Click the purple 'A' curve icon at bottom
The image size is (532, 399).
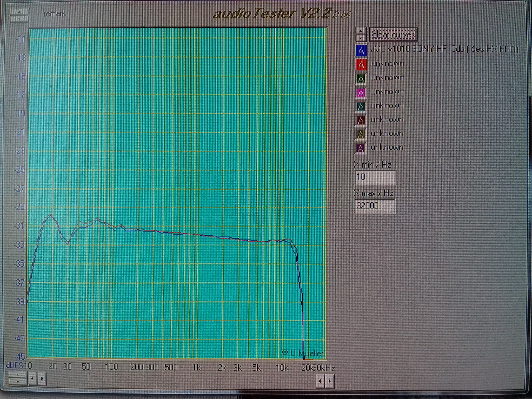360,148
